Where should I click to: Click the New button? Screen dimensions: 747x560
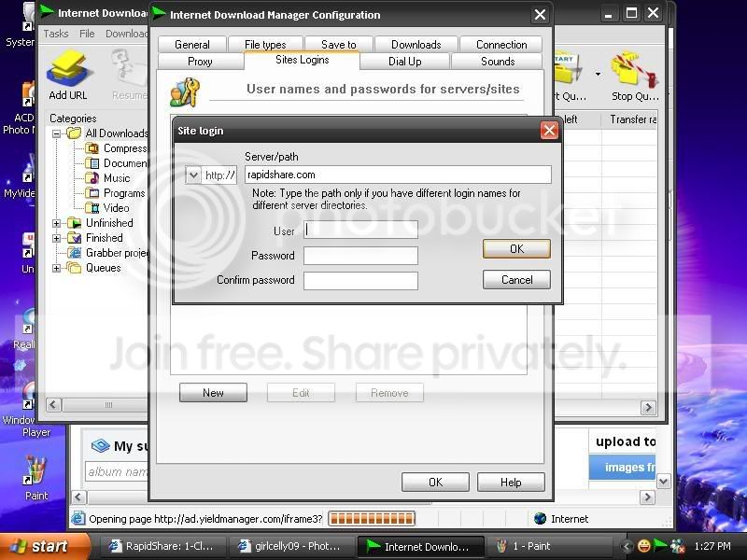(x=213, y=392)
